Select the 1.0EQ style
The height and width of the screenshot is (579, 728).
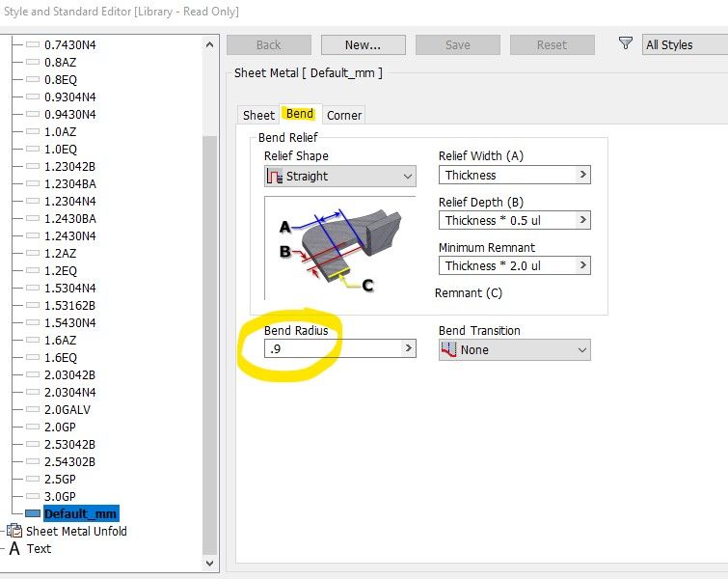[61, 150]
